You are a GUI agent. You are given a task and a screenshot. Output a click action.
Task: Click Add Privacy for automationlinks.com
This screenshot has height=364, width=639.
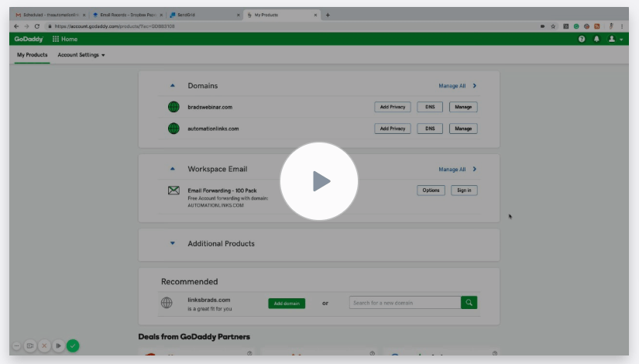point(393,129)
